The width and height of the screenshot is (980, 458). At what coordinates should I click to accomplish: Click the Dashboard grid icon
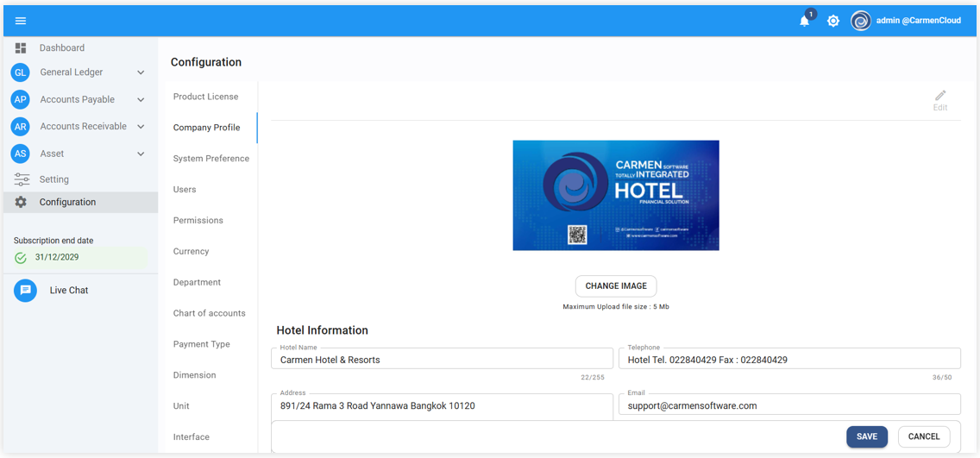pyautogui.click(x=21, y=48)
